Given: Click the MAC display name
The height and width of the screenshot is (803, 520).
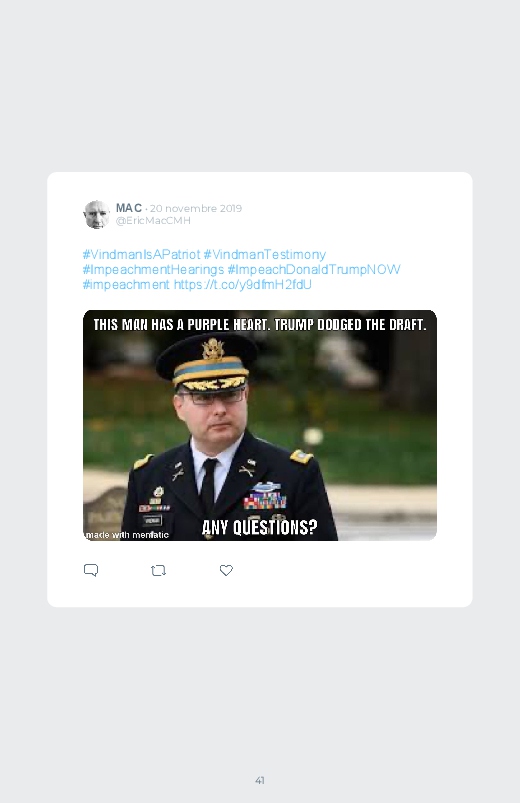Looking at the screenshot, I should click(129, 208).
